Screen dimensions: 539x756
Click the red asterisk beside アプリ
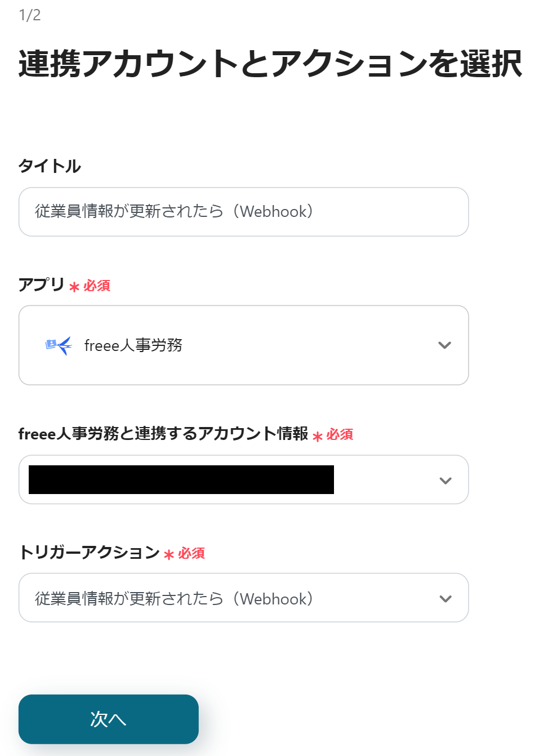(x=74, y=287)
